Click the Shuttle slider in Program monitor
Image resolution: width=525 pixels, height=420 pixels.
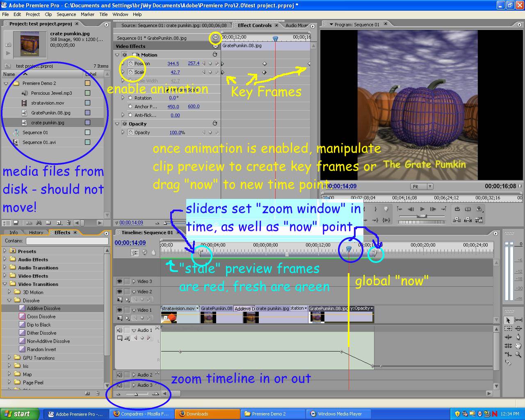[421, 216]
